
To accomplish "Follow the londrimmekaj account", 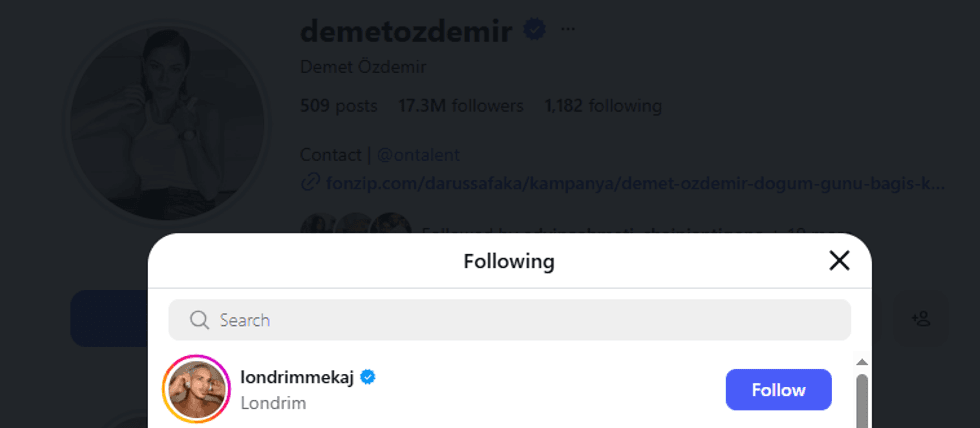I will [778, 389].
